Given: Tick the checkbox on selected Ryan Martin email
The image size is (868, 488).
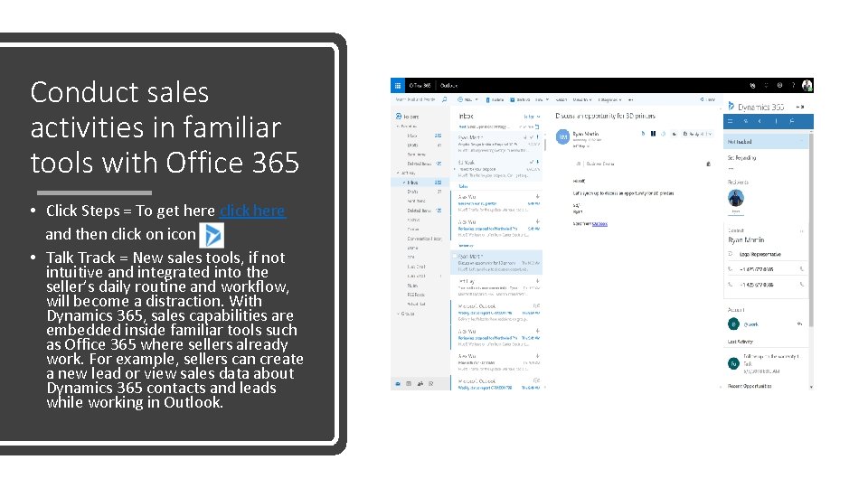Looking at the screenshot, I should [x=455, y=256].
